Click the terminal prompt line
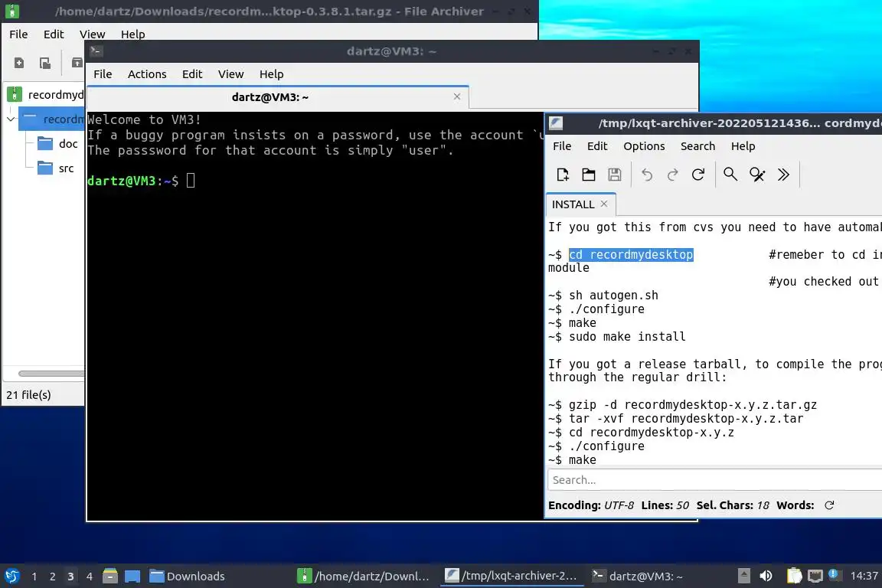This screenshot has height=588, width=882. (141, 181)
